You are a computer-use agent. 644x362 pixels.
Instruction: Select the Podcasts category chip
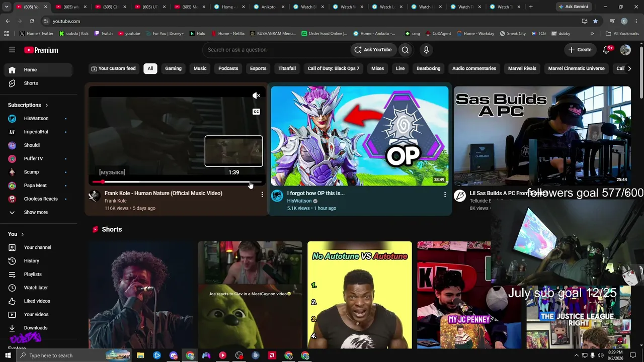(x=228, y=68)
